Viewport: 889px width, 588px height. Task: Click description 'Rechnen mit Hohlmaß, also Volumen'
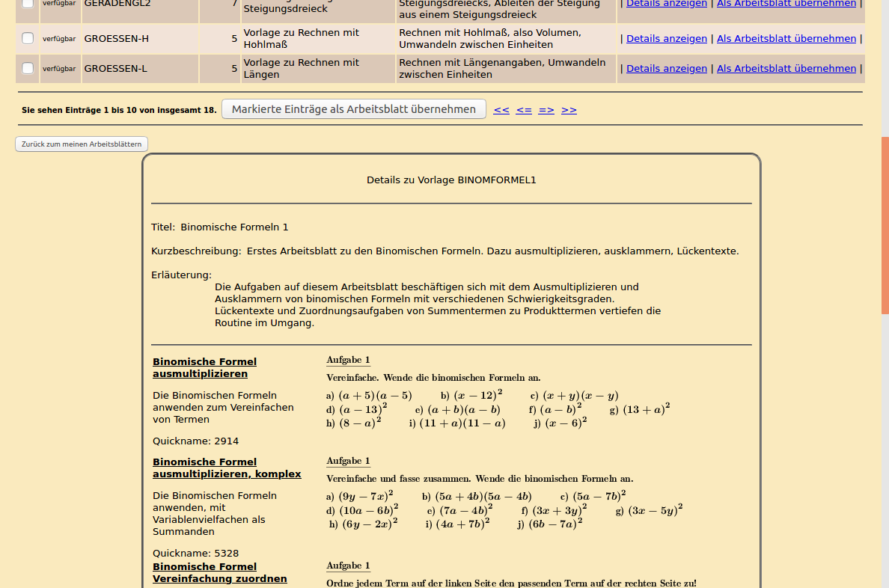point(506,39)
